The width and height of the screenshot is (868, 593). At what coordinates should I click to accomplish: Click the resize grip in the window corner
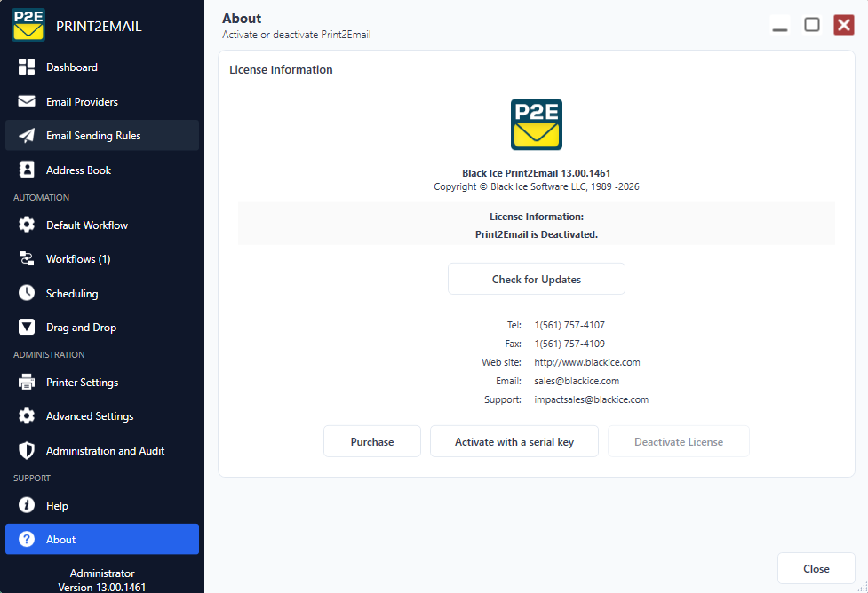tap(863, 588)
